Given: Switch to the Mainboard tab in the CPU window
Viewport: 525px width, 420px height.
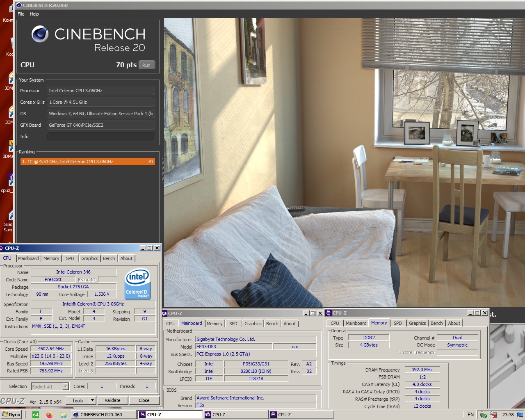Looking at the screenshot, I should tap(28, 258).
